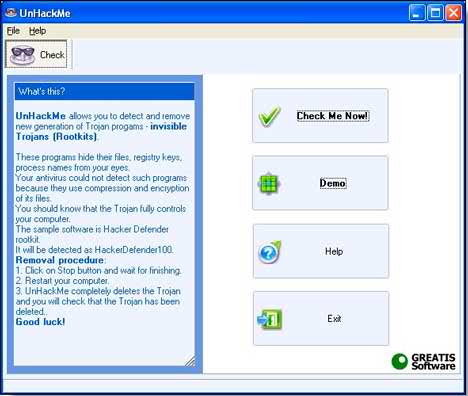The height and width of the screenshot is (396, 468).
Task: Minimize the UnHackMe window
Action: [x=417, y=13]
